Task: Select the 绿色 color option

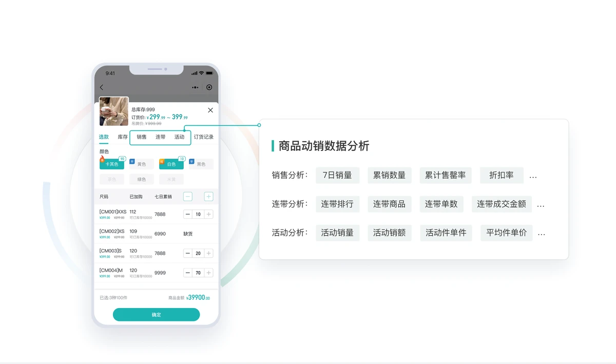Action: (x=142, y=180)
